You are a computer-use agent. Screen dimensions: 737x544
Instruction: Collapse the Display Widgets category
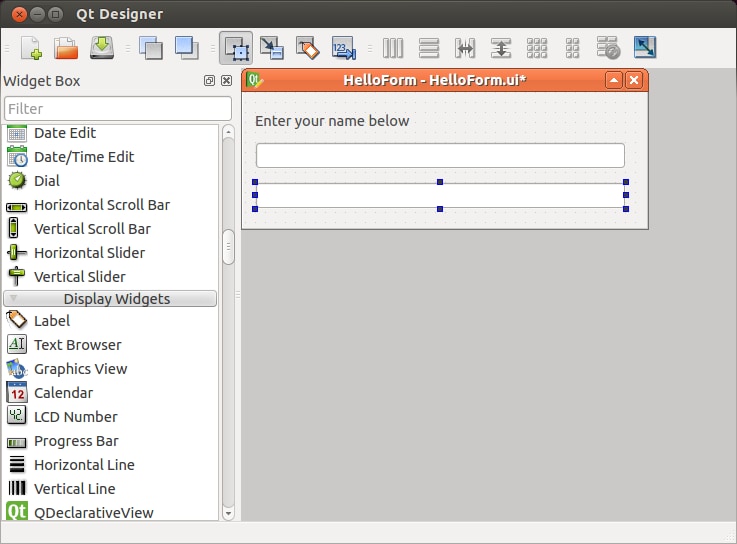click(110, 299)
